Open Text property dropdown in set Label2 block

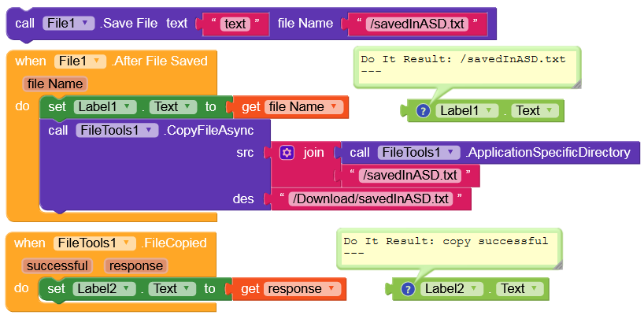(172, 289)
